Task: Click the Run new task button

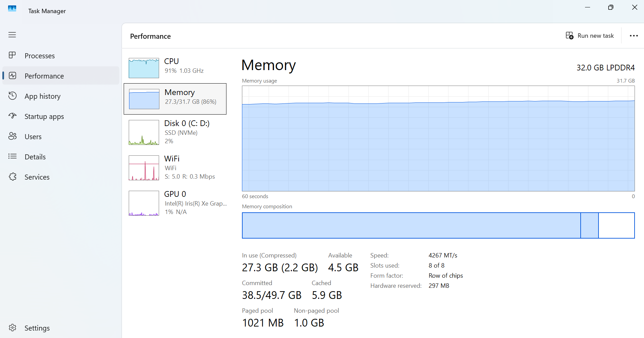Action: pyautogui.click(x=590, y=36)
